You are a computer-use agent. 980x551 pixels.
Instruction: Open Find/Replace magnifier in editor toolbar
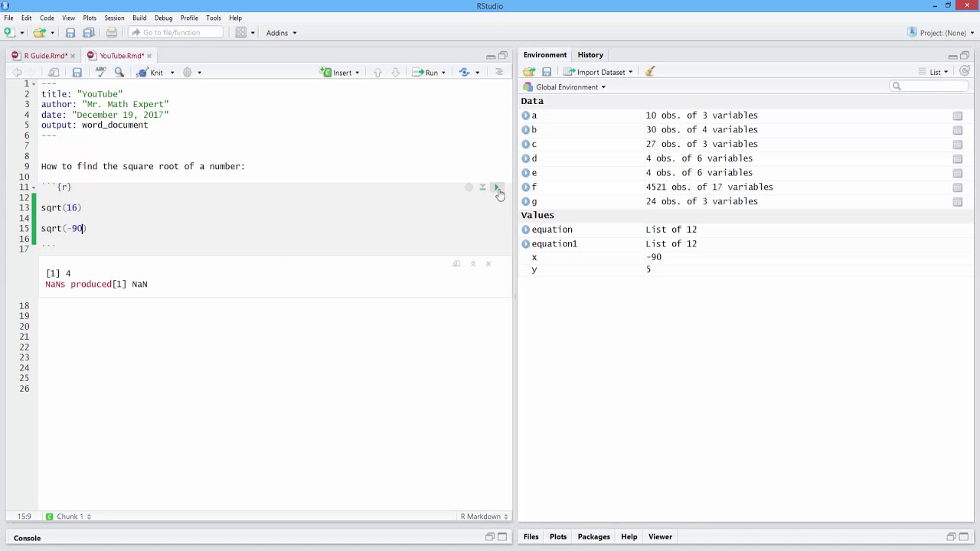pos(119,72)
